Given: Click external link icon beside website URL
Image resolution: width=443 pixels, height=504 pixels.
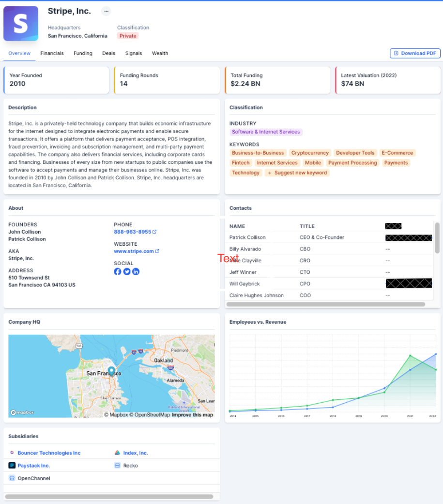Looking at the screenshot, I should pyautogui.click(x=157, y=252).
